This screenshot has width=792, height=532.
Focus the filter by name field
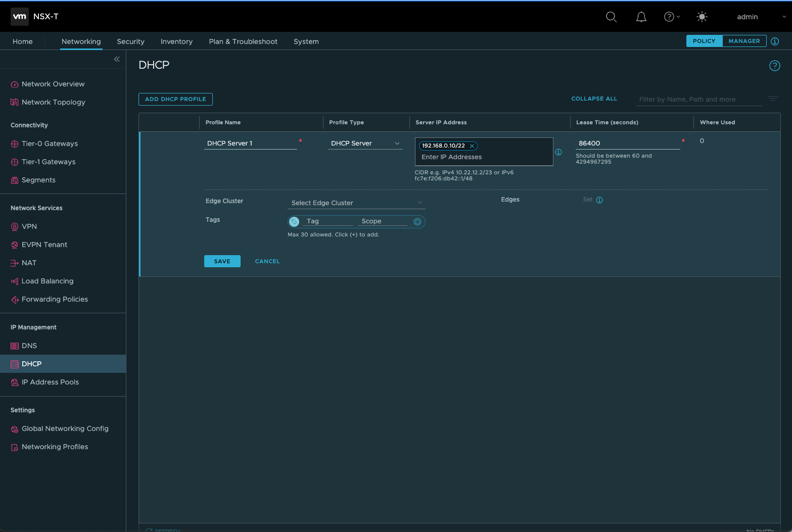699,100
